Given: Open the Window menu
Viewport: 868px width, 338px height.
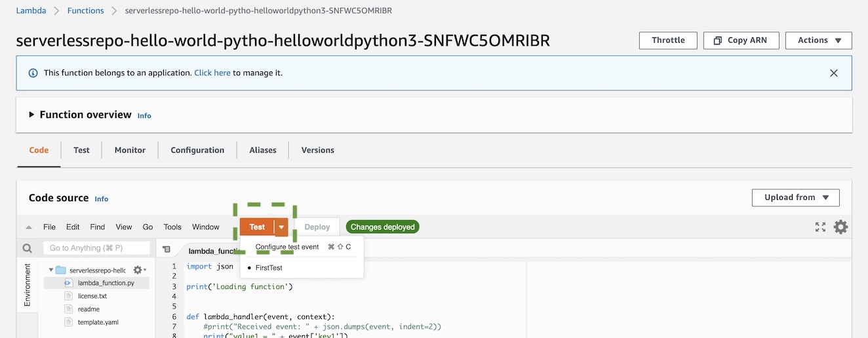Looking at the screenshot, I should 206,227.
